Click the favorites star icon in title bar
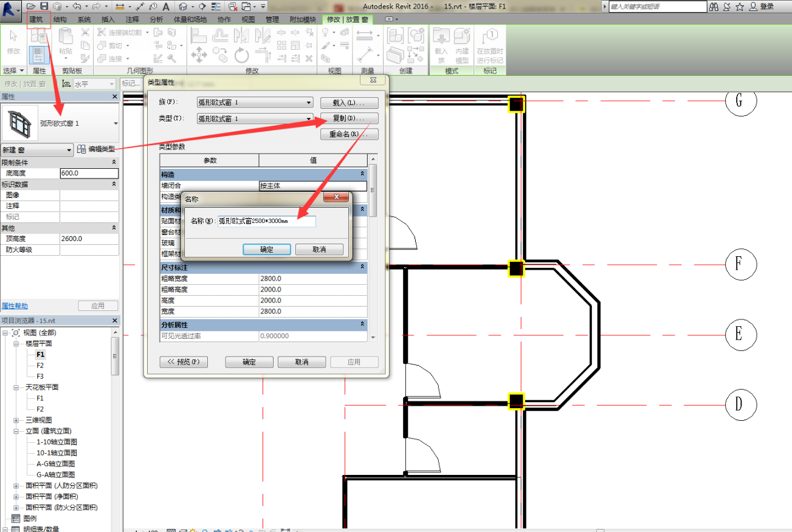 (740, 6)
